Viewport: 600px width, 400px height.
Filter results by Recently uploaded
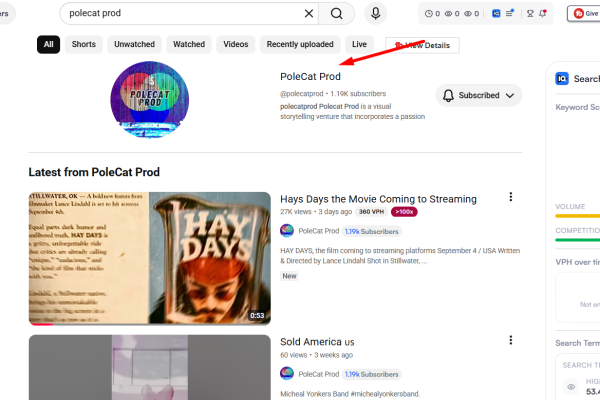(300, 44)
